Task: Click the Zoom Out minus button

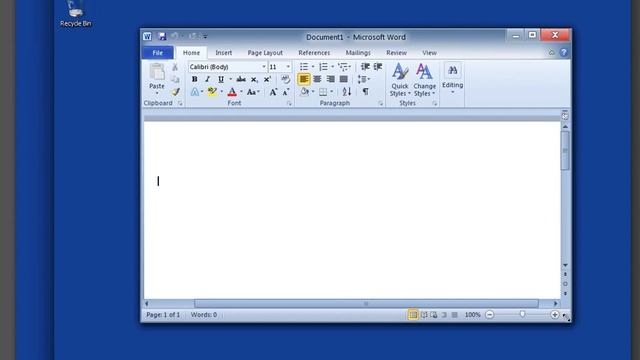Action: pyautogui.click(x=490, y=315)
